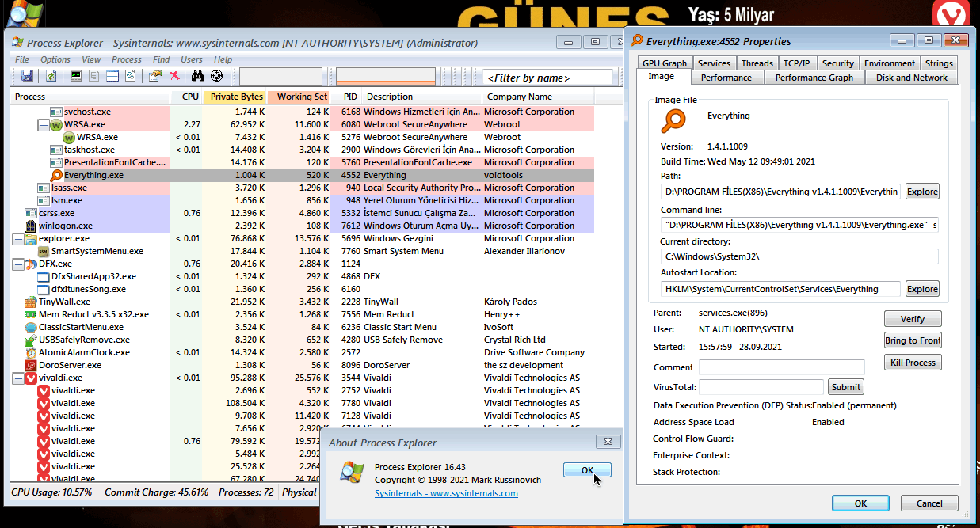Click the USBSafelyRemove.exe icon
This screenshot has height=528, width=980.
point(31,340)
